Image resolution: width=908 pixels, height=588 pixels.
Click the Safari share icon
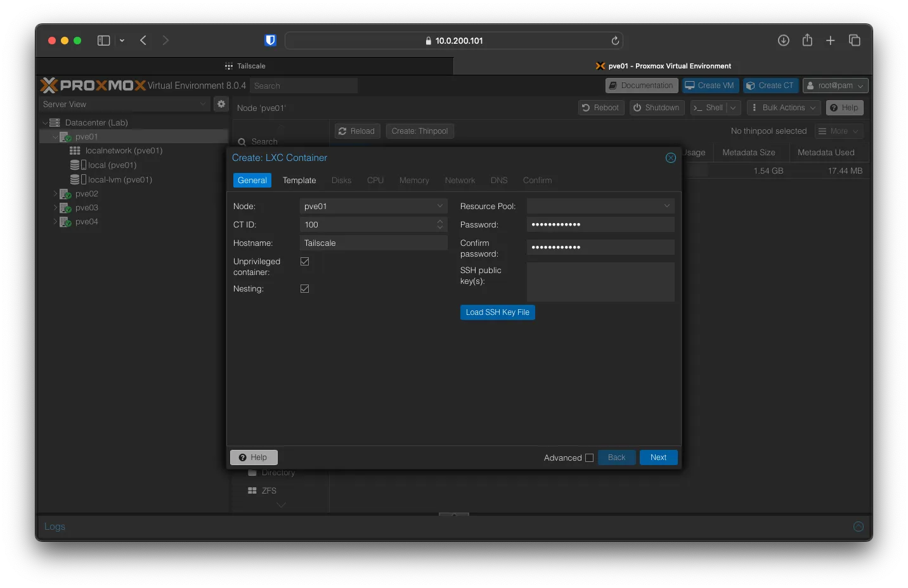(x=807, y=40)
